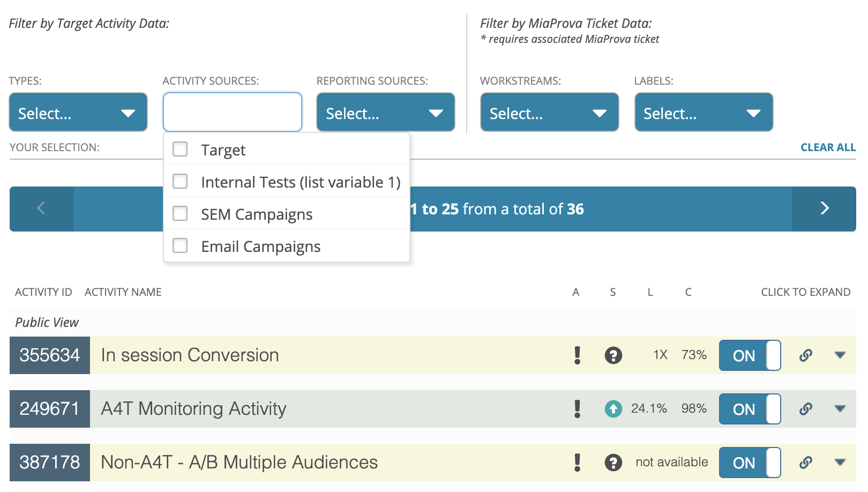This screenshot has width=868, height=492.
Task: Click the CLEAR ALL link
Action: pos(828,147)
